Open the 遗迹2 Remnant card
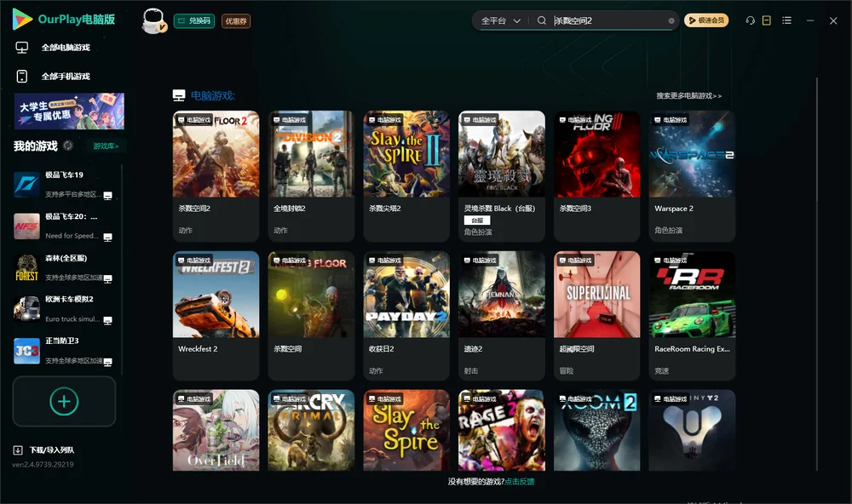Viewport: 852px width, 504px height. point(502,316)
